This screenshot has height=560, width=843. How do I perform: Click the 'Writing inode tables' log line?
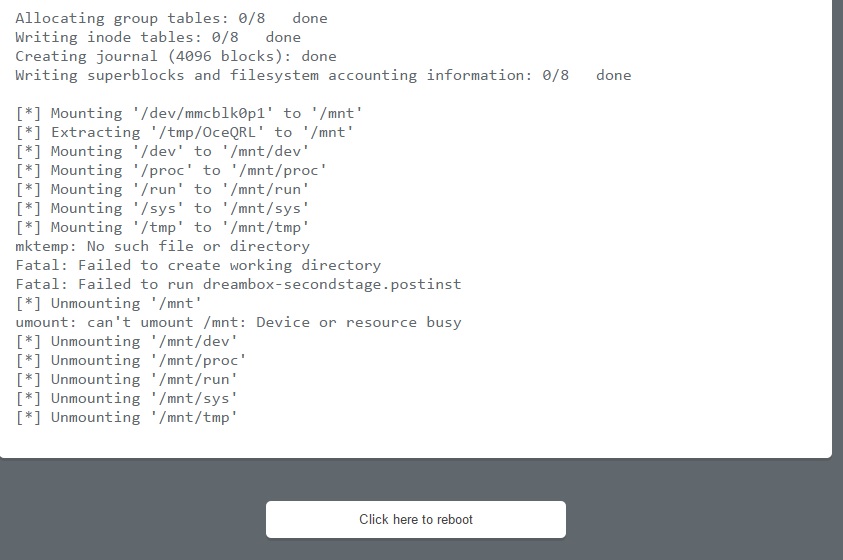[158, 37]
